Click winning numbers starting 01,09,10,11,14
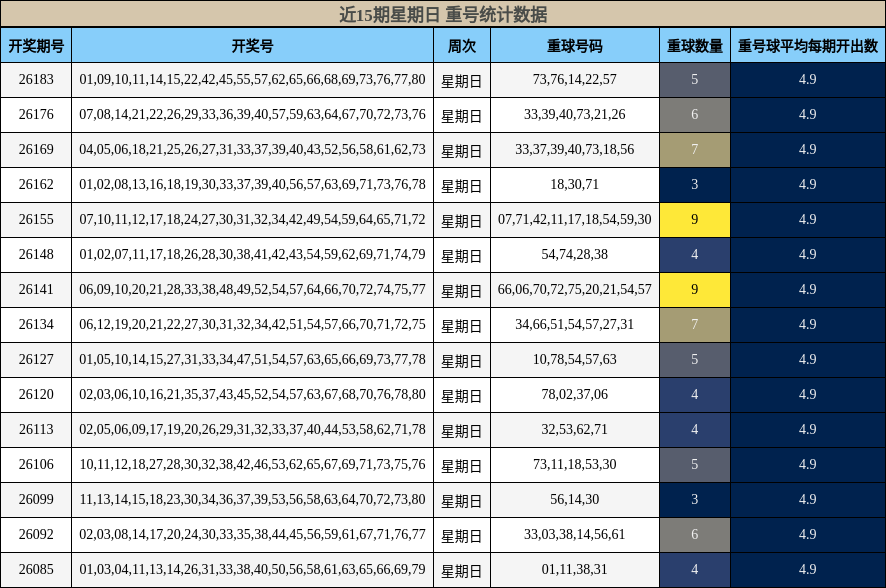 [253, 80]
